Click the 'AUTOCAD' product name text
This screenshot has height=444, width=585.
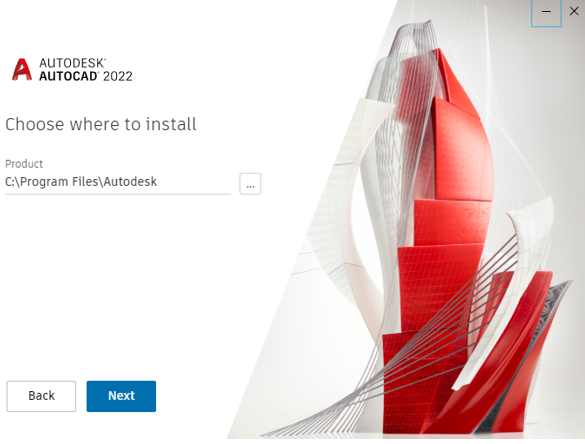68,76
